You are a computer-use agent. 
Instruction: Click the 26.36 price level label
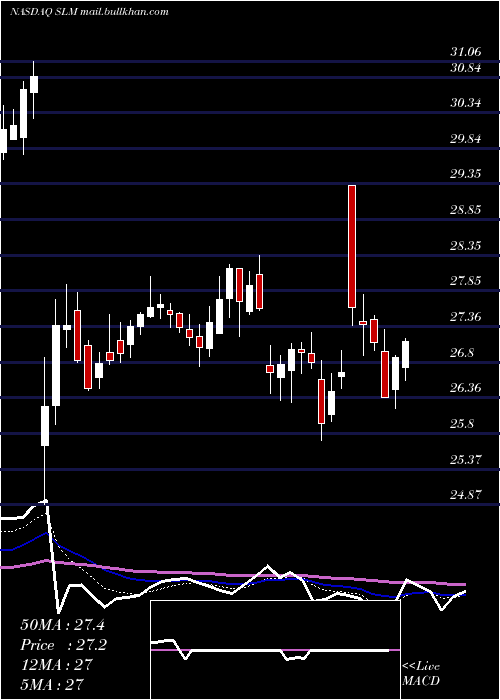click(x=466, y=388)
